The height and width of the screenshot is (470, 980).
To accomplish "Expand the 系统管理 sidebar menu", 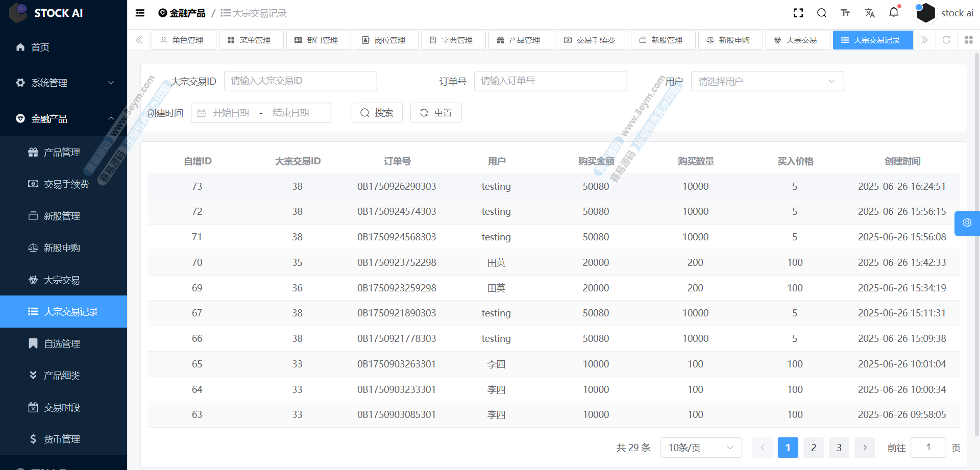I will coord(64,83).
